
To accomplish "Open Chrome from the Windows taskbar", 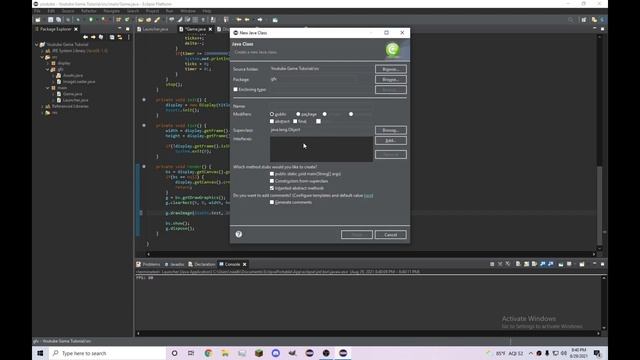I will 208,353.
